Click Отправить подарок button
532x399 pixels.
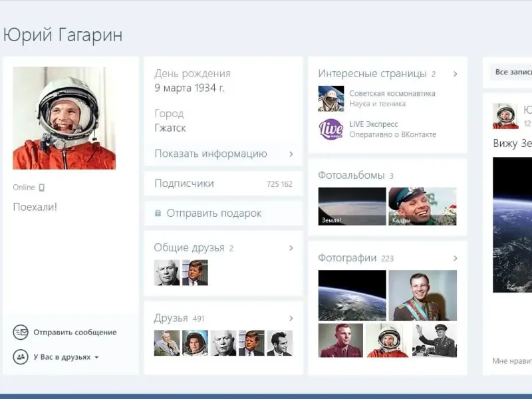pos(223,213)
